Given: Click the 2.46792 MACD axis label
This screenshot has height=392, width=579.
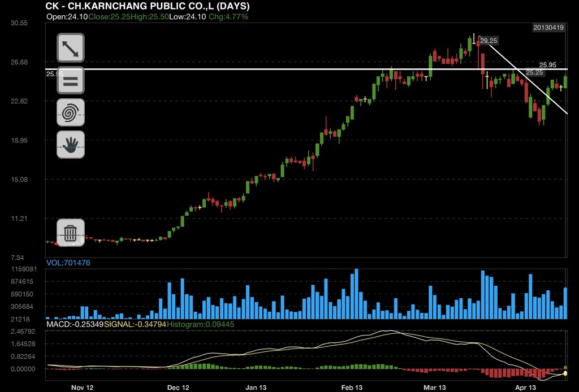Looking at the screenshot, I should (23, 331).
